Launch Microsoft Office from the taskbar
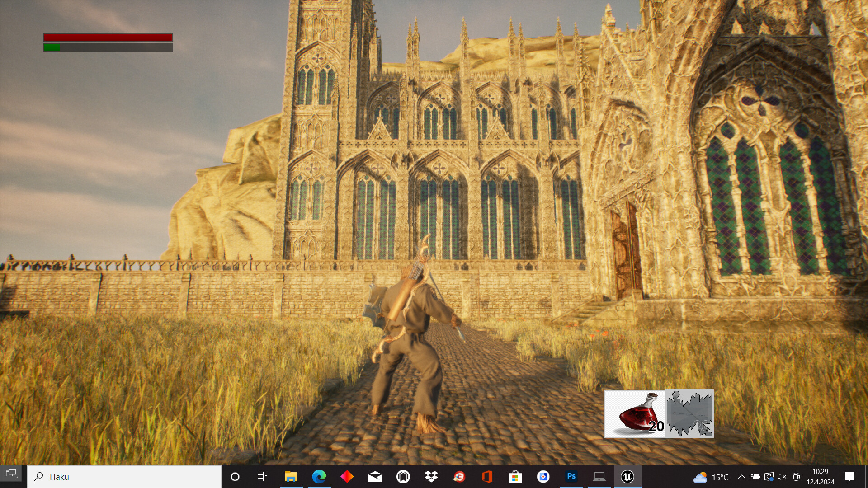 488,476
